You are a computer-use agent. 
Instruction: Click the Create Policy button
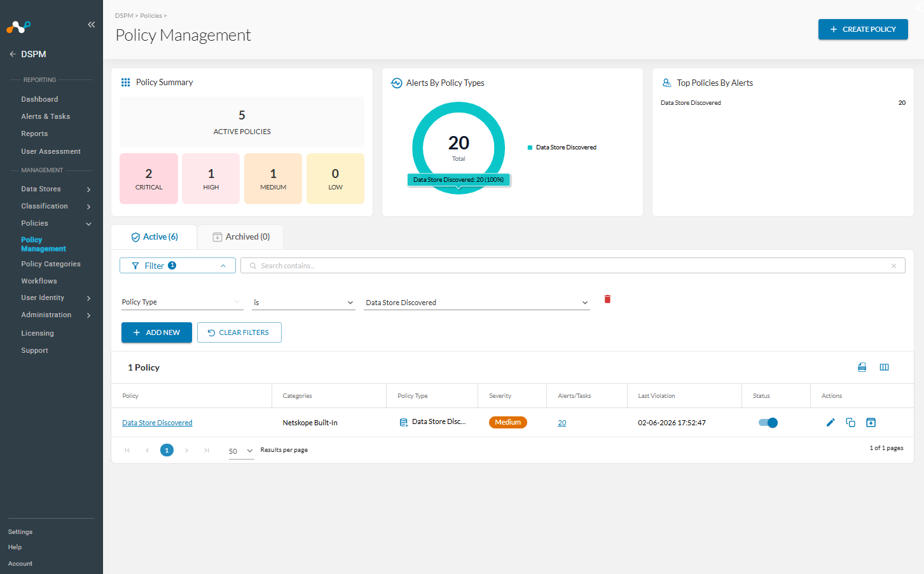(863, 29)
